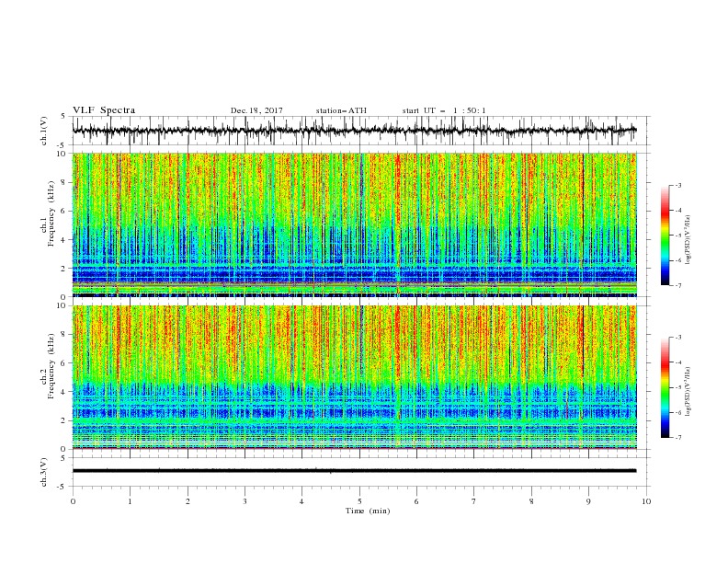The height and width of the screenshot is (563, 728).
Task: Click the ch.2 "Frequency (kHz)" axis label
Action: click(51, 366)
